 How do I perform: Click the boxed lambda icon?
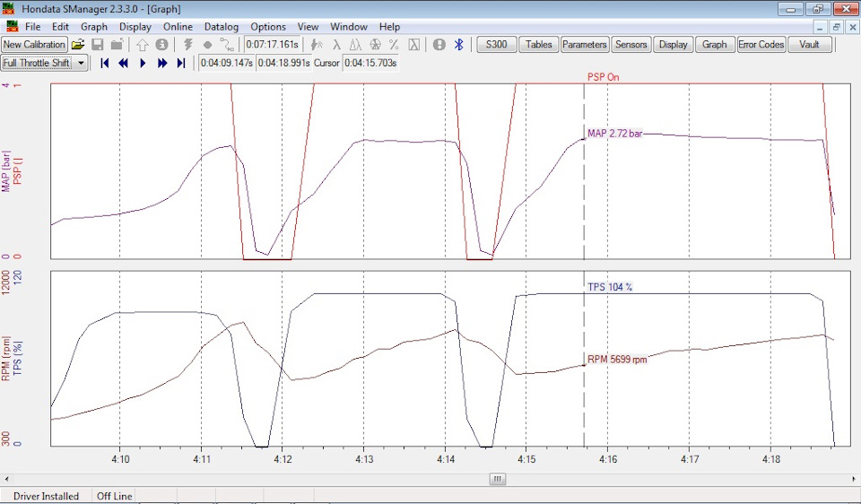coord(414,45)
